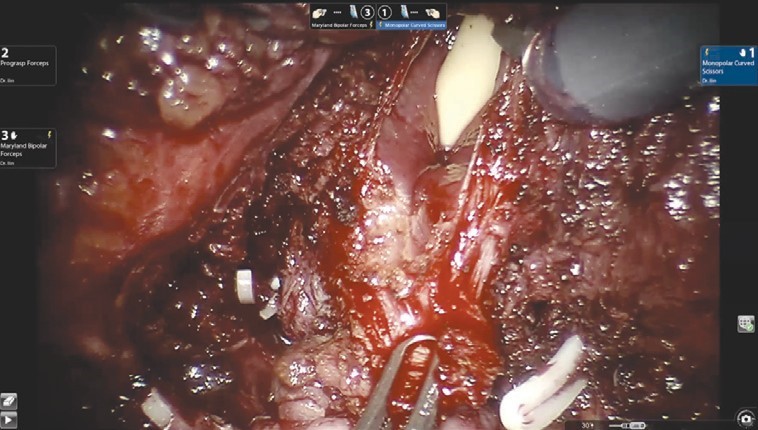Viewport: 758px width, 430px height.
Task: Select arm 3 Maryland Bipolar Forceps panel
Action: click(28, 148)
